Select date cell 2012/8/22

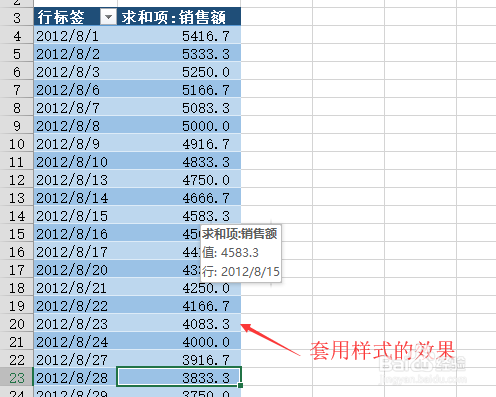click(x=75, y=306)
